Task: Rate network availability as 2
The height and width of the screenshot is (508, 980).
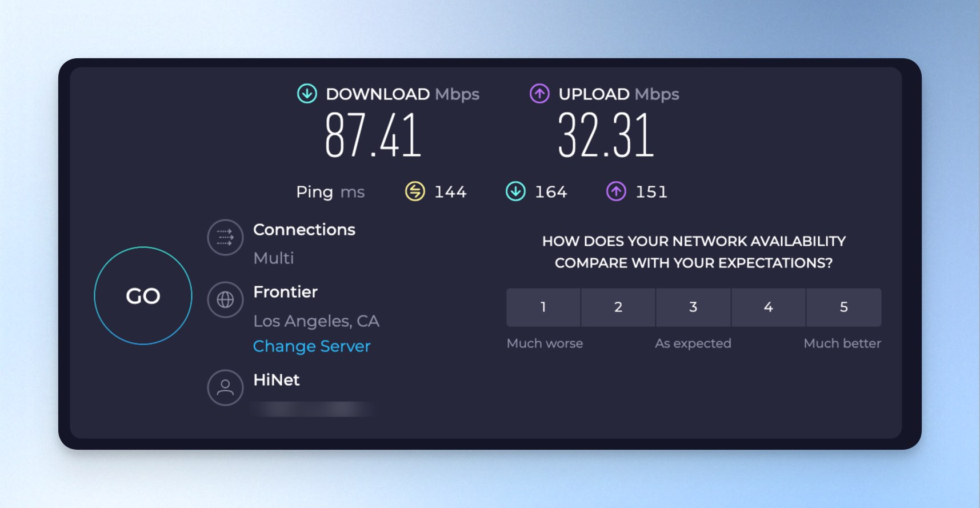Action: 618,307
